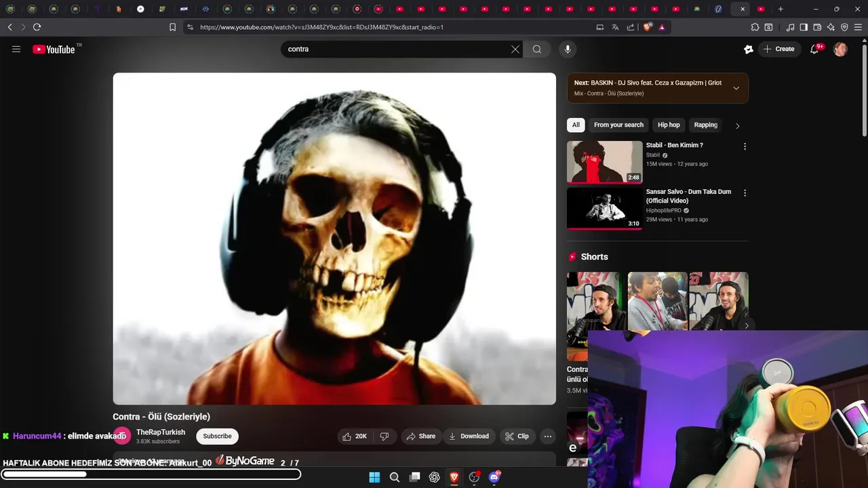This screenshot has width=868, height=488.
Task: Open browser extensions puzzle icon
Action: click(755, 27)
